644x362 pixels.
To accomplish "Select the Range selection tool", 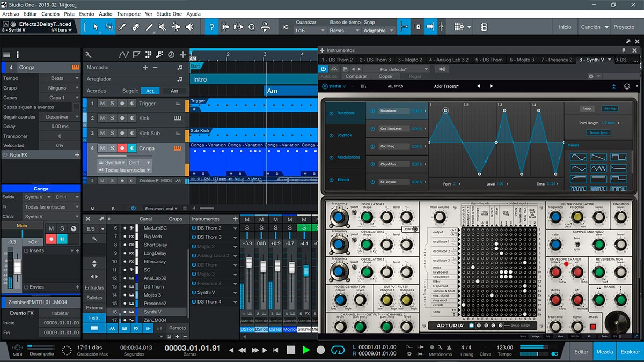I will [109, 26].
